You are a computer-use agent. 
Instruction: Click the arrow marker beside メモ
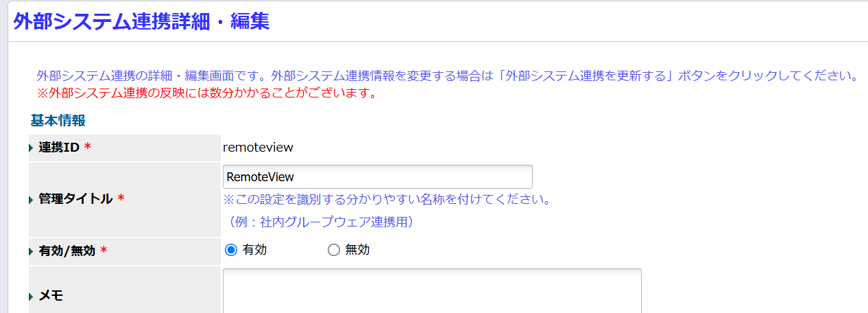(31, 297)
